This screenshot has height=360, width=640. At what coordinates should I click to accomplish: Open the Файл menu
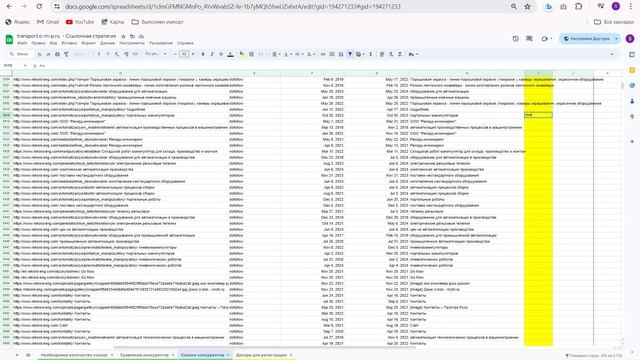tap(22, 43)
